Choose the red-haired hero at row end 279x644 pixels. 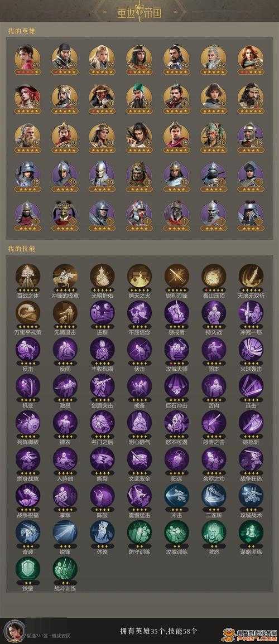click(251, 57)
